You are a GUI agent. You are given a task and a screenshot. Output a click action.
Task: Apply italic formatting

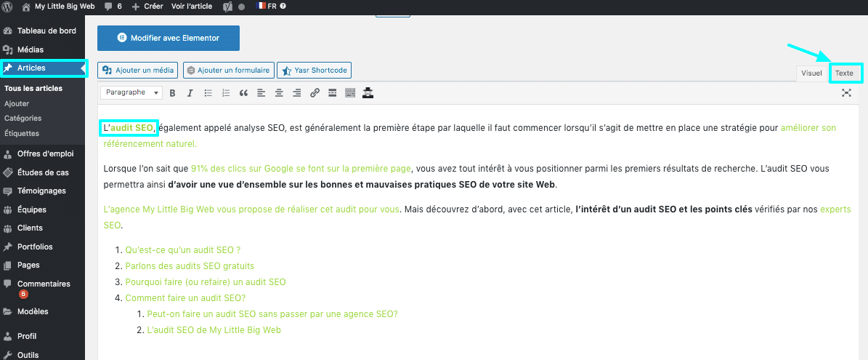[x=190, y=93]
